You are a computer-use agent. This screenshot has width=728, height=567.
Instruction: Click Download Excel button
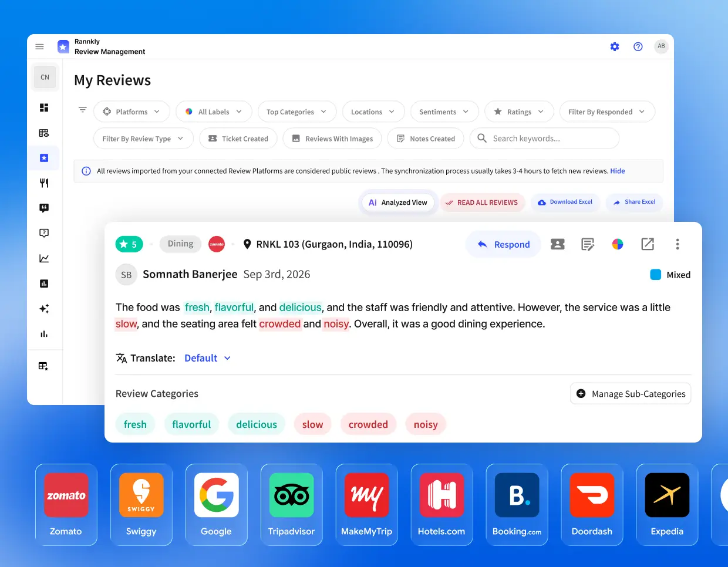click(565, 202)
